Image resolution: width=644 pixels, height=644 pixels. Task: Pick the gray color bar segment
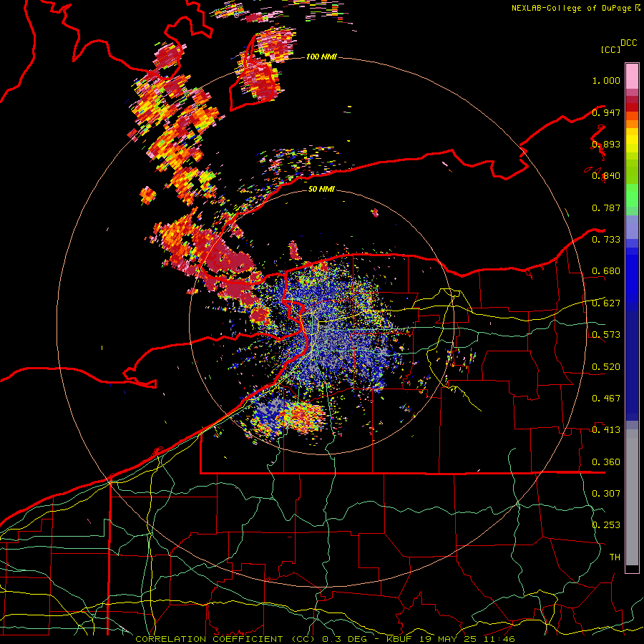click(632, 497)
